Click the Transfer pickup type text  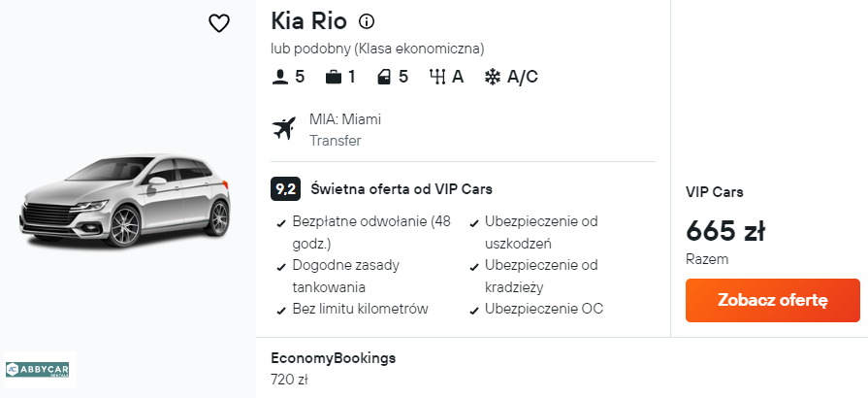click(335, 141)
